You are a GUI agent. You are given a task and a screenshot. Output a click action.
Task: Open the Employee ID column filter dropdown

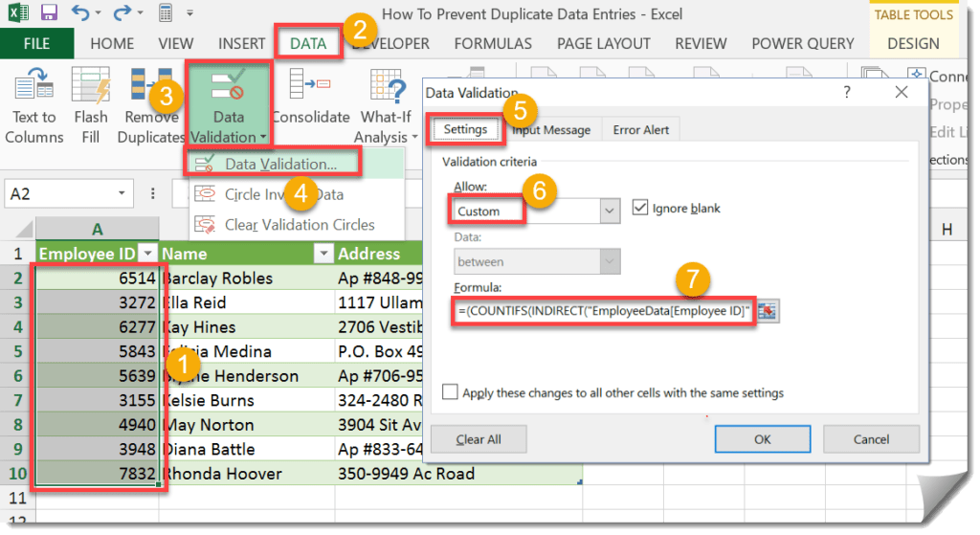(147, 253)
